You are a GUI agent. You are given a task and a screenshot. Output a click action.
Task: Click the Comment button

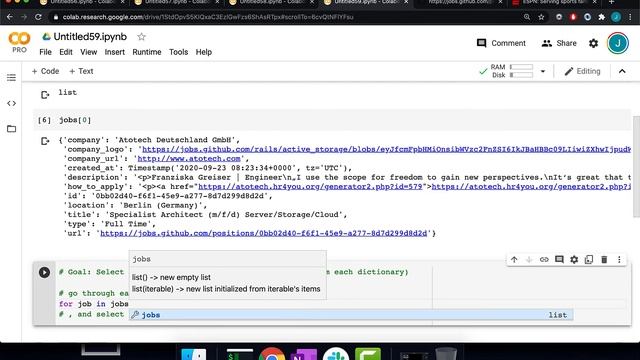point(501,43)
